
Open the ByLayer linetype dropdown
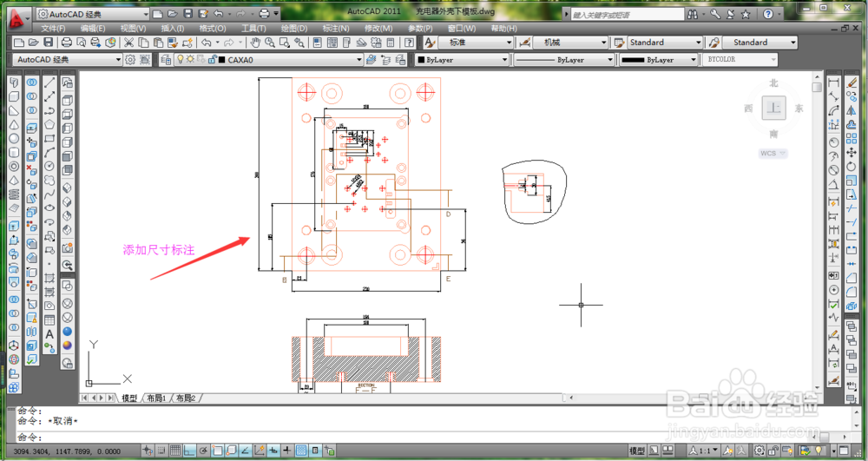564,60
